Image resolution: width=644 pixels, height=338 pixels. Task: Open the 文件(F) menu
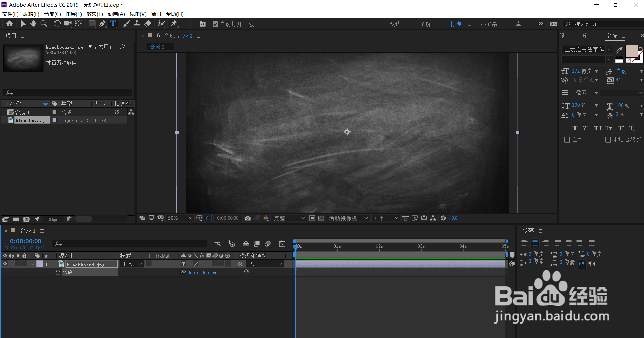tap(10, 14)
